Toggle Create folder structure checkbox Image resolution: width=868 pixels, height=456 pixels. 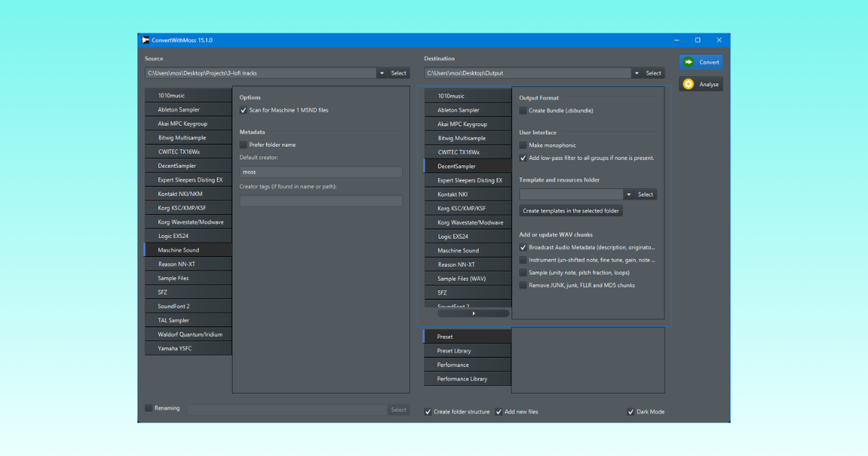click(x=427, y=412)
